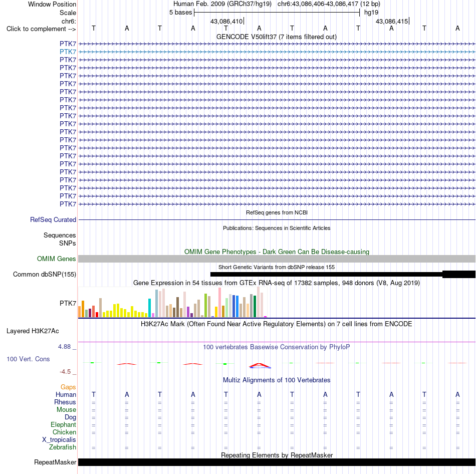Open Repeating Elements by RepeatMasker title
This screenshot has width=476, height=474.
(277, 455)
